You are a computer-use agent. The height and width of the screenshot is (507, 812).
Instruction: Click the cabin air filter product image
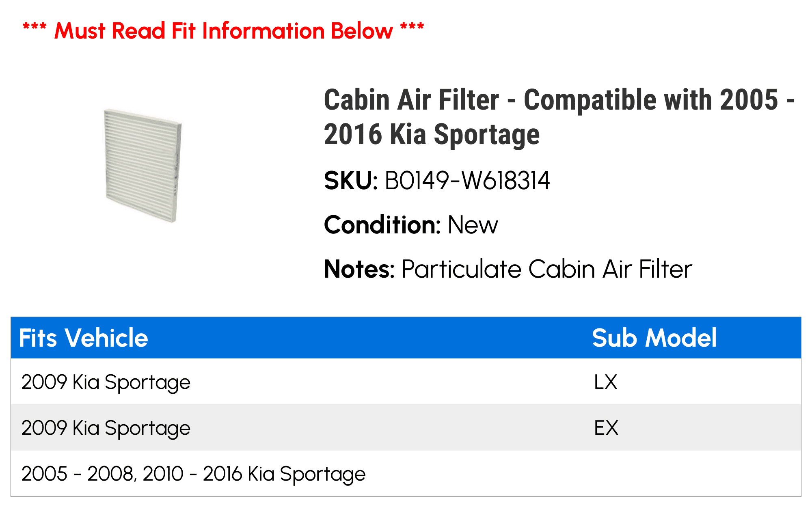pos(143,165)
